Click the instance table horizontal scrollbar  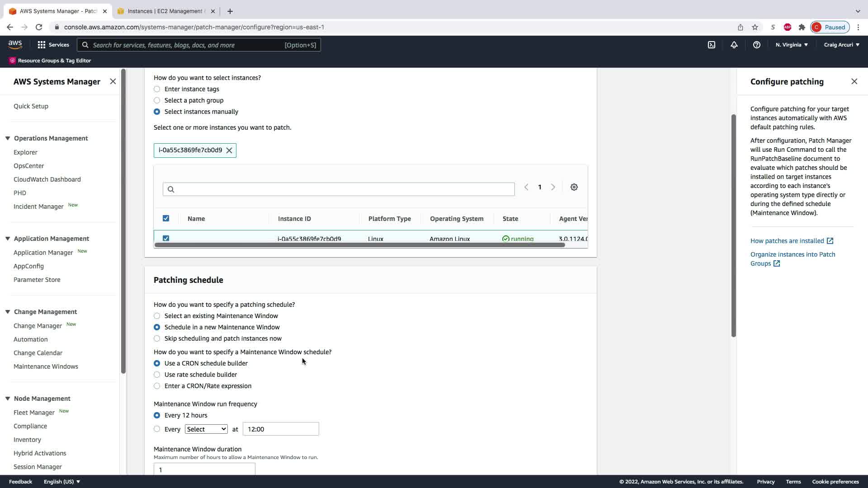359,245
